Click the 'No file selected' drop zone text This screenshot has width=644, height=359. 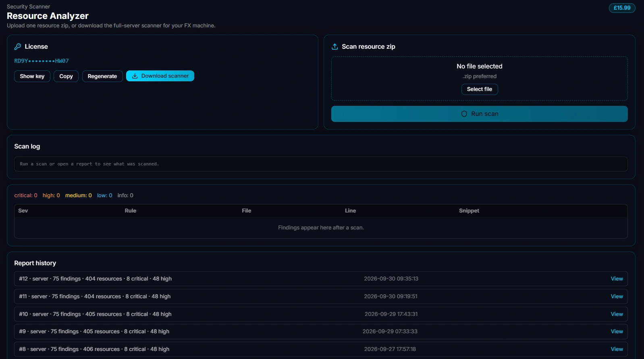480,66
